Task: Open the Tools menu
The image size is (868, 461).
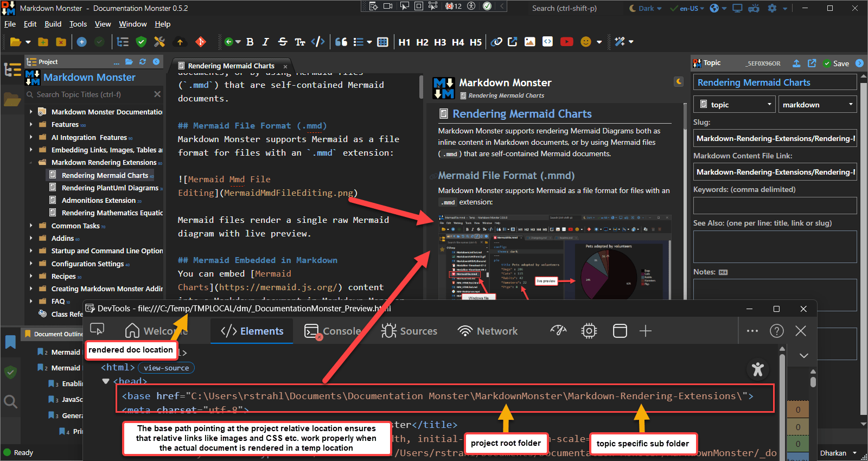Action: tap(78, 24)
